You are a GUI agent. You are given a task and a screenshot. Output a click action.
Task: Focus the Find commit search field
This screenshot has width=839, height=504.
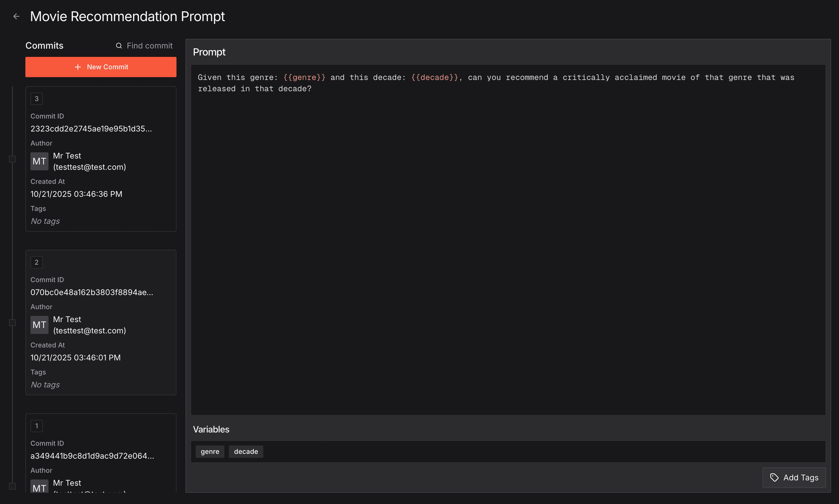(x=149, y=46)
